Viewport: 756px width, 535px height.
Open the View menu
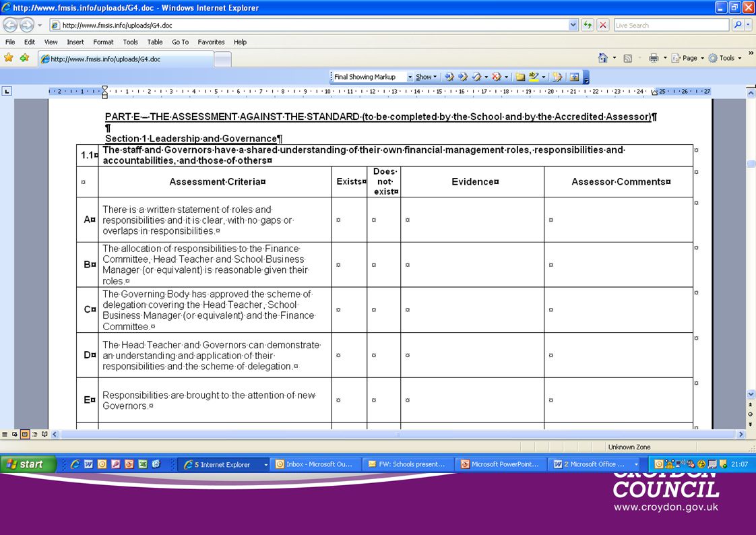(51, 42)
